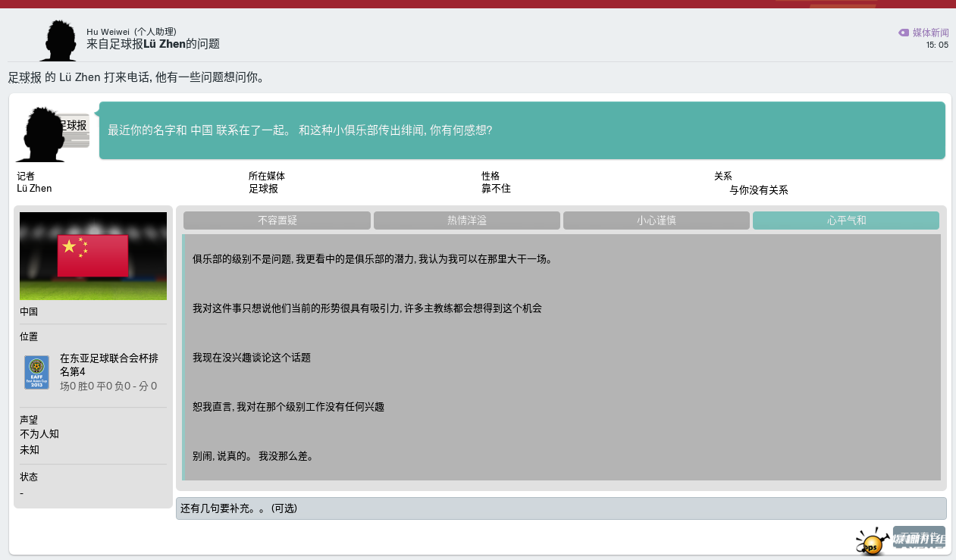Click the China flag image
The height and width of the screenshot is (560, 956).
point(93,256)
